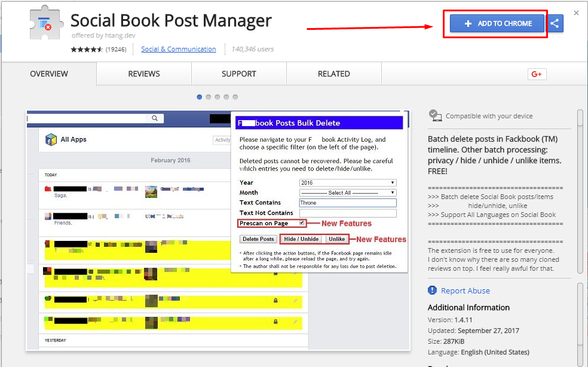588x367 pixels.
Task: Click the February 2016 heading in screenshot
Action: click(x=171, y=160)
